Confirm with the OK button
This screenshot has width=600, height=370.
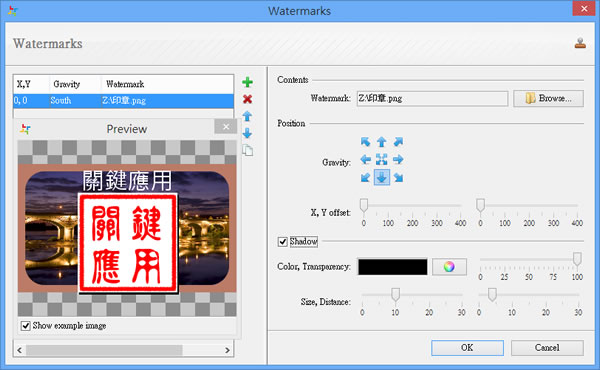click(x=467, y=348)
